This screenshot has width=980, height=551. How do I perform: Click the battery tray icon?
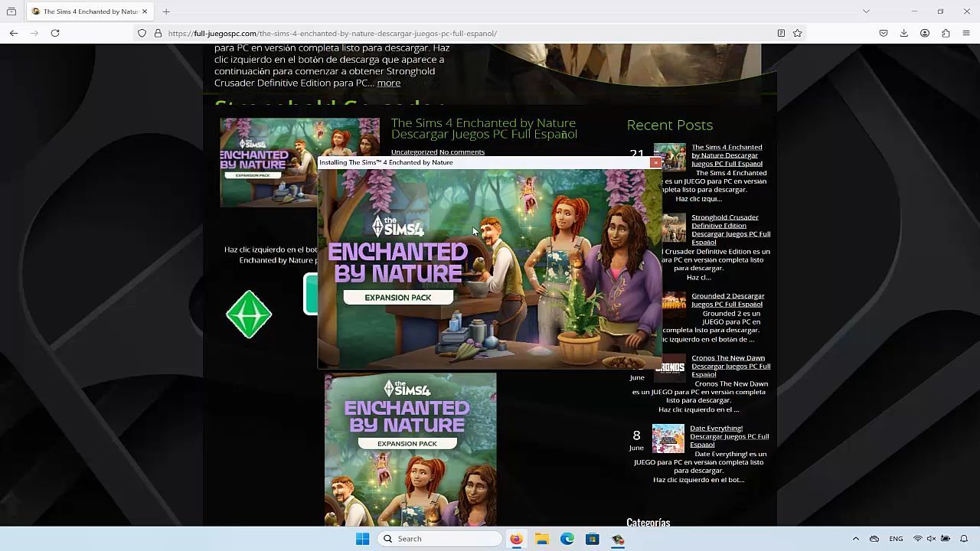[946, 539]
